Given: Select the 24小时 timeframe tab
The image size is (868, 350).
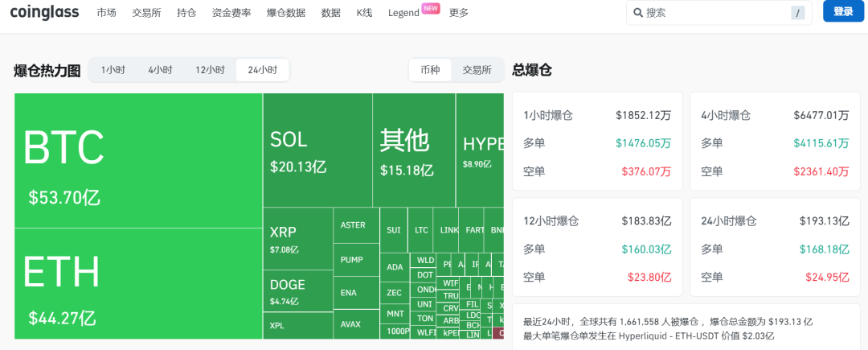Looking at the screenshot, I should pyautogui.click(x=262, y=70).
